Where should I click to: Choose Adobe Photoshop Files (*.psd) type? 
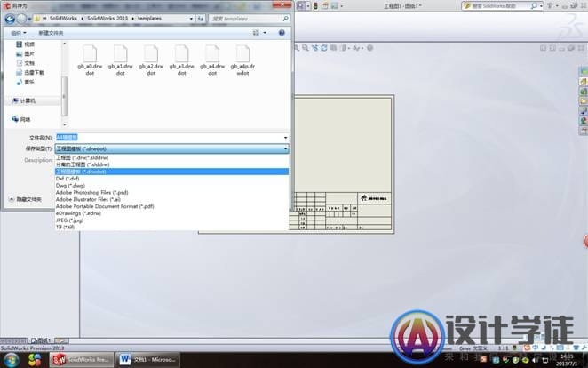pos(171,192)
